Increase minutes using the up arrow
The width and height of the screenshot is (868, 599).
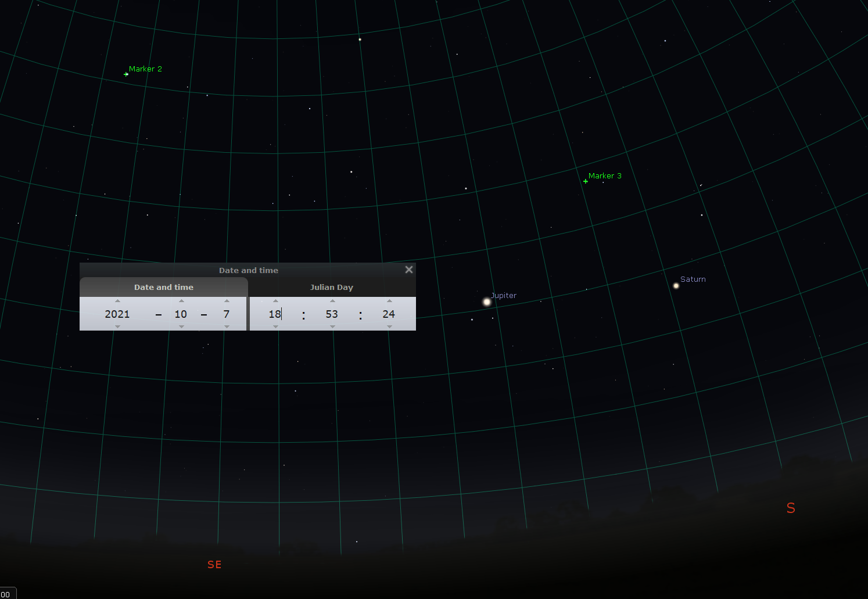(332, 301)
